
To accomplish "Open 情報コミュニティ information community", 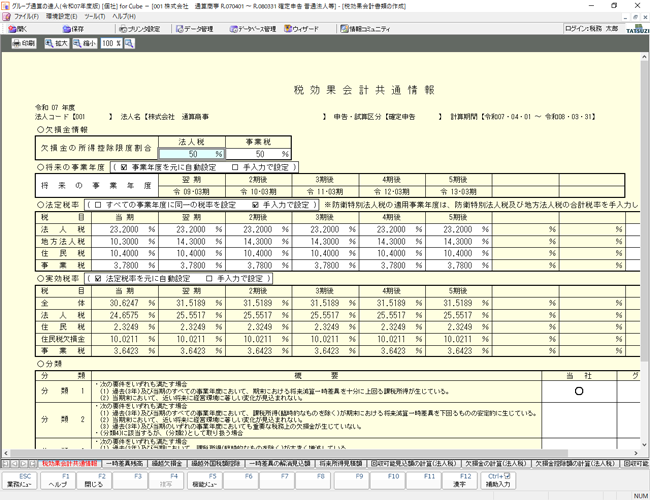I will pyautogui.click(x=365, y=29).
